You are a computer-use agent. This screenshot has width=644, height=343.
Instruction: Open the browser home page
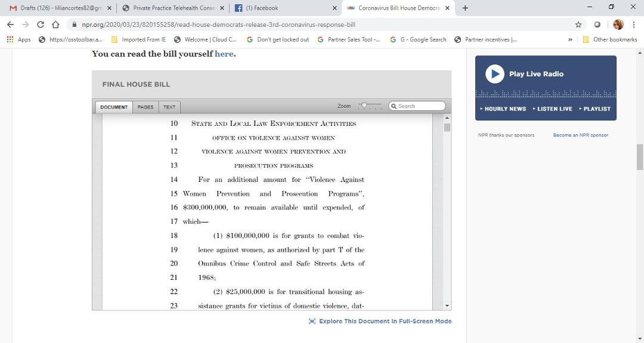point(55,24)
